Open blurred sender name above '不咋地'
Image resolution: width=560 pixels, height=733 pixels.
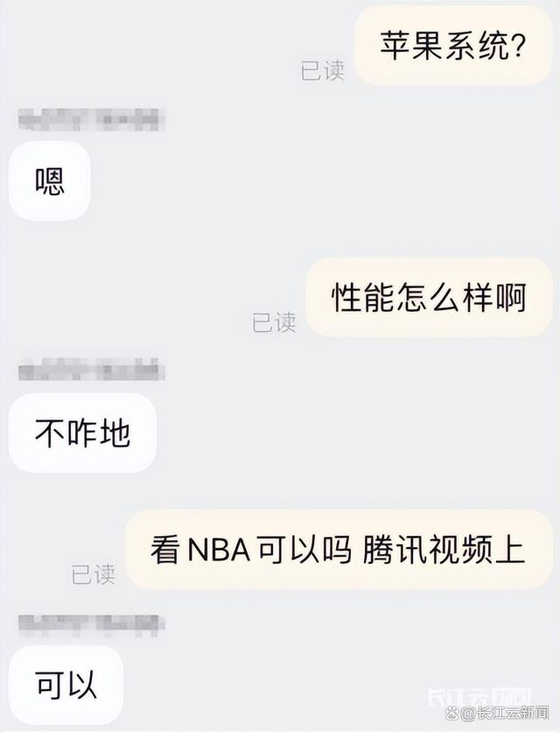[92, 370]
